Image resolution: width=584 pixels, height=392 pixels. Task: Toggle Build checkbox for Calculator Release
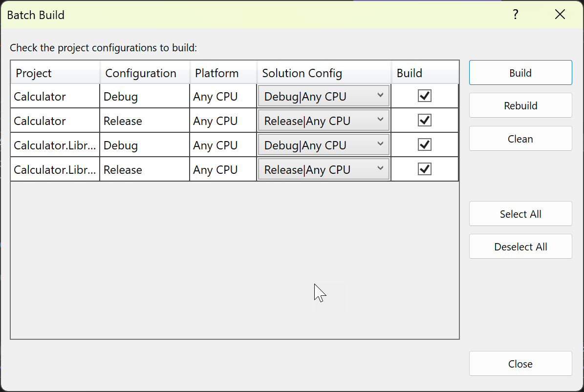tap(425, 121)
